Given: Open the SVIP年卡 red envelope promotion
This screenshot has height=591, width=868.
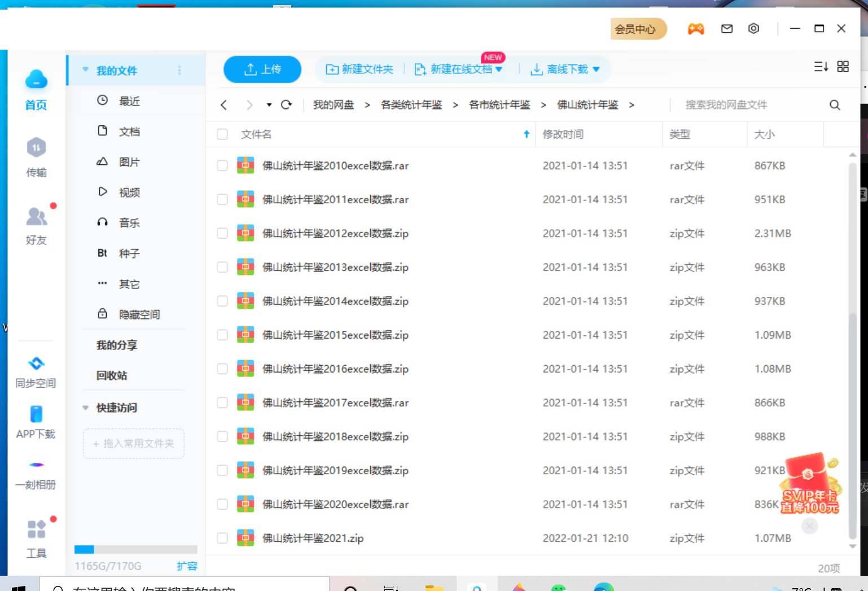Looking at the screenshot, I should pos(810,484).
